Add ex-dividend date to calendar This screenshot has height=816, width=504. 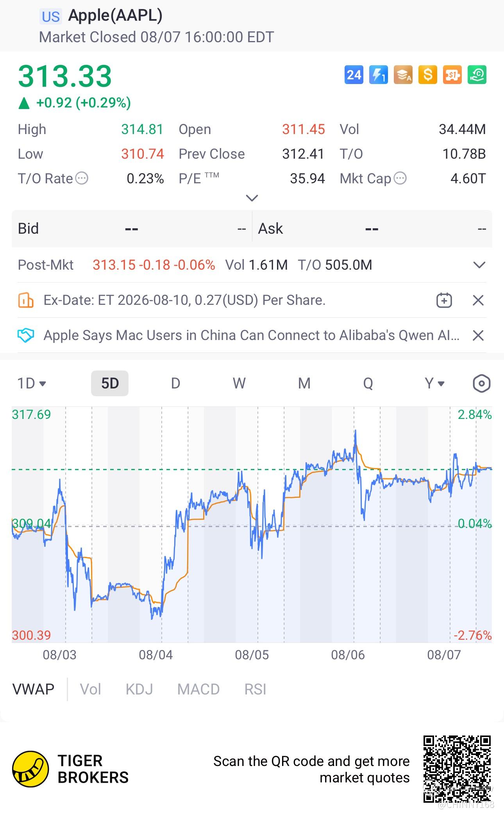click(x=444, y=300)
